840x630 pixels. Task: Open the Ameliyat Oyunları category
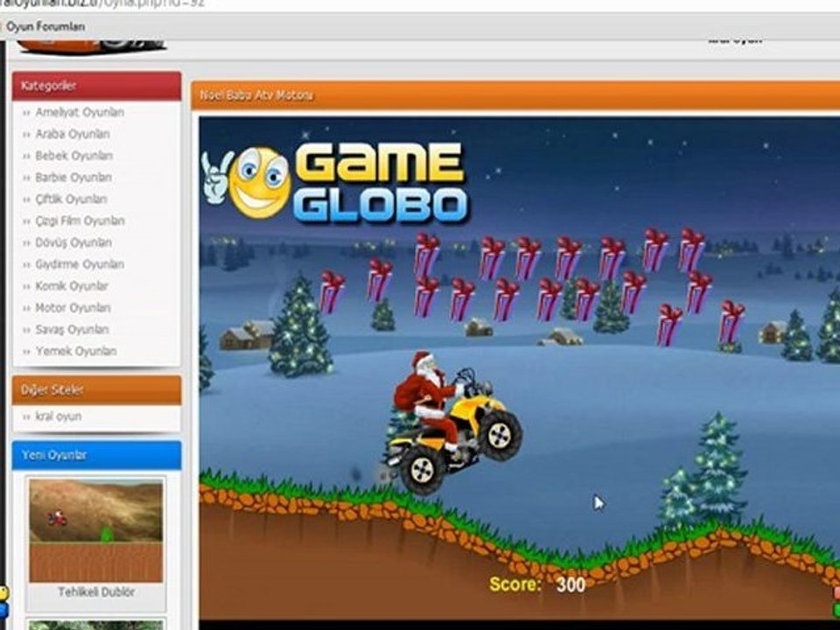click(x=80, y=112)
